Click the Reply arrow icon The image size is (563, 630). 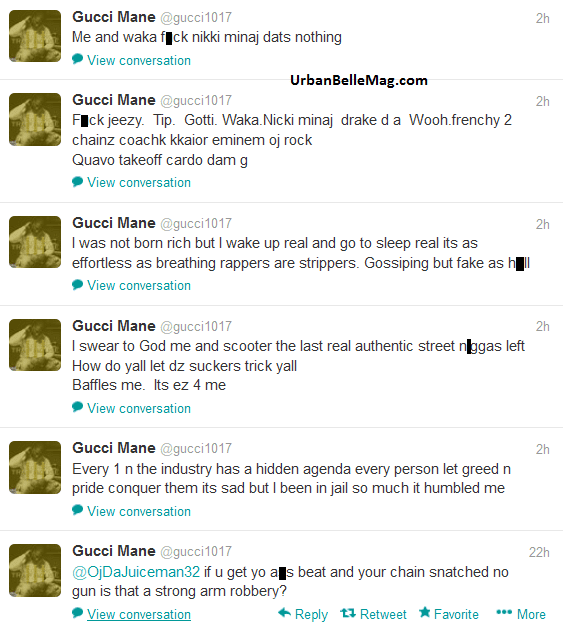point(284,613)
